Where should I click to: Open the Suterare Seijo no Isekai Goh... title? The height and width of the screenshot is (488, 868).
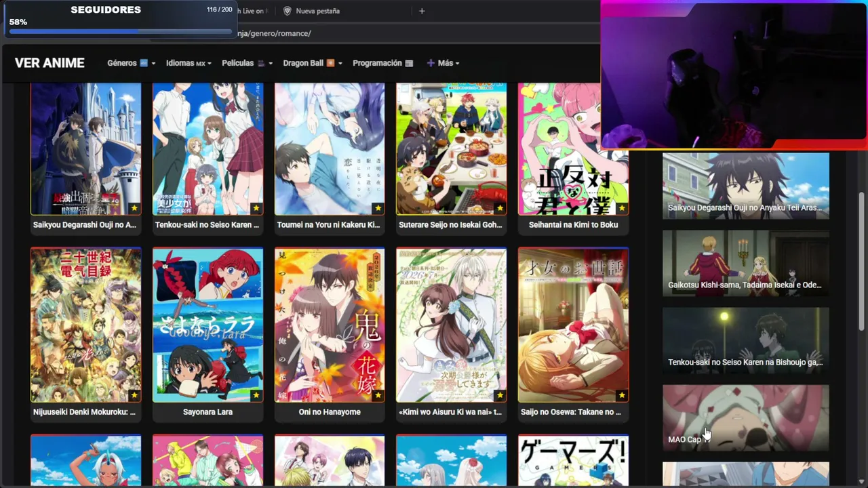tap(450, 225)
